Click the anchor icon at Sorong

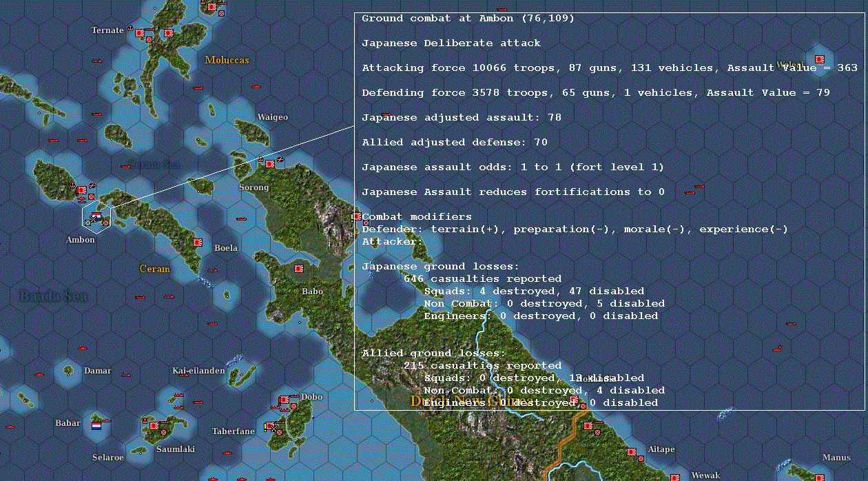(x=260, y=158)
